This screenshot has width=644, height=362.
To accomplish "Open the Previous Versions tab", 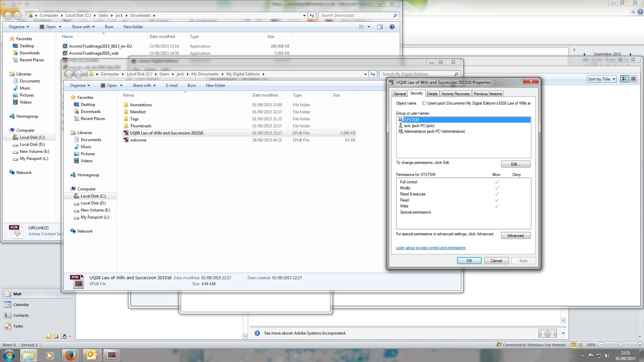I will pos(488,94).
